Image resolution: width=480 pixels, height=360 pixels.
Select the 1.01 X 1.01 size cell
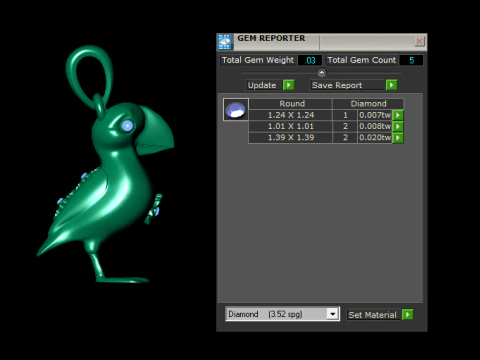point(291,126)
